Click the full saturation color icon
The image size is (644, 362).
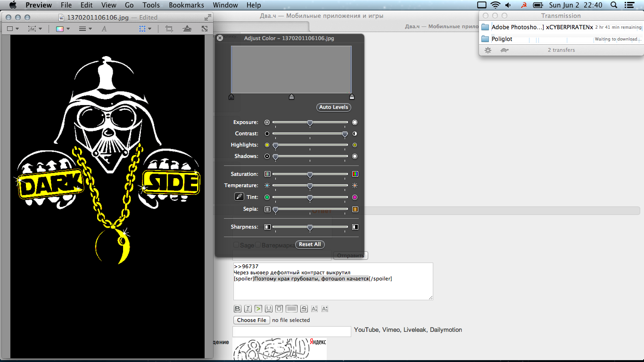(355, 174)
